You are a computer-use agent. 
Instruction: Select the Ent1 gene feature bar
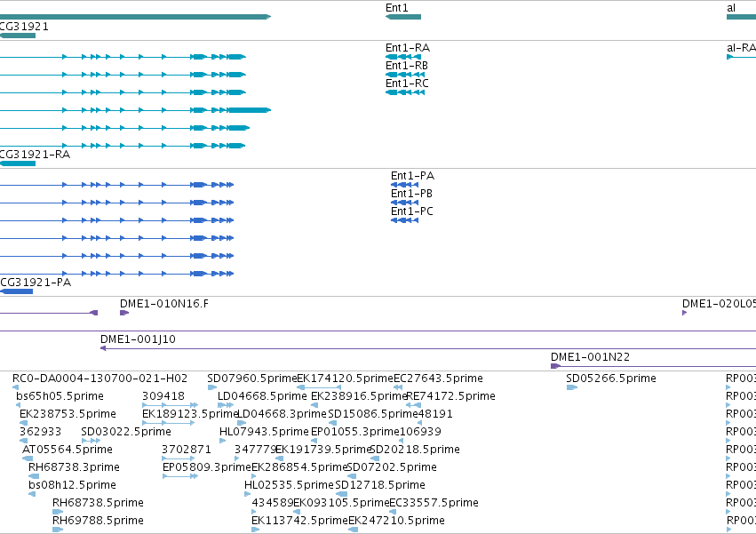[x=403, y=17]
